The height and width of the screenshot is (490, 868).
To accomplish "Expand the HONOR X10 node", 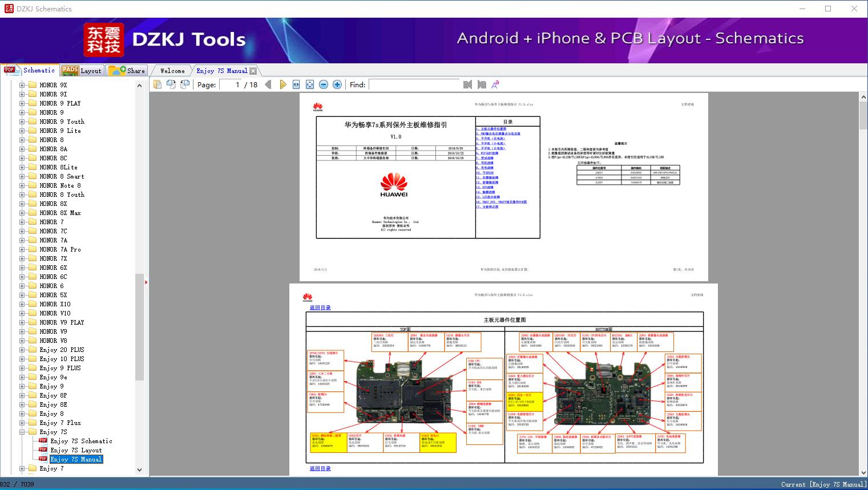I will 22,304.
